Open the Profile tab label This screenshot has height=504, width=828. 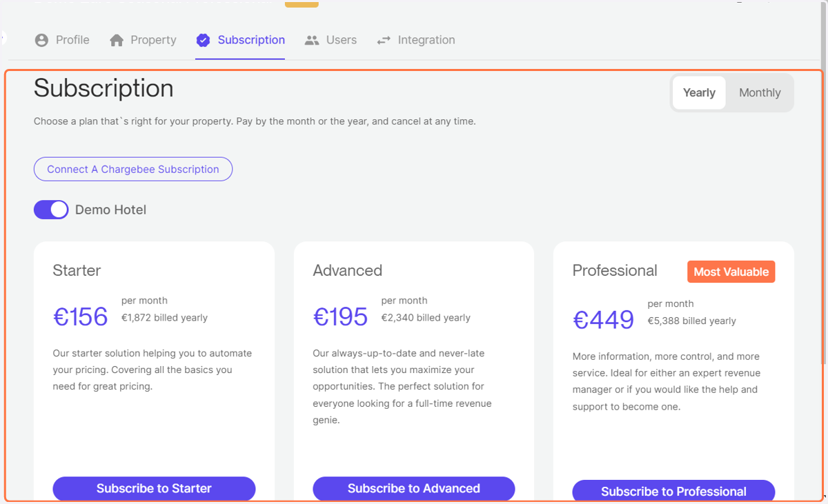point(72,40)
